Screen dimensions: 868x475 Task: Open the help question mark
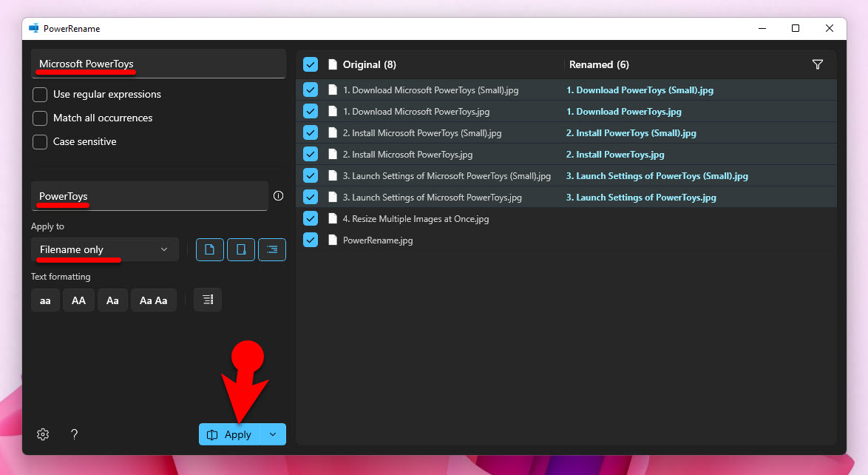click(74, 434)
